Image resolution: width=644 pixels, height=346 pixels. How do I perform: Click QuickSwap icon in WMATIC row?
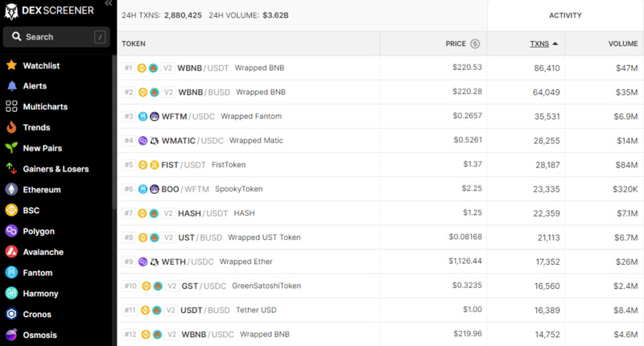click(154, 140)
